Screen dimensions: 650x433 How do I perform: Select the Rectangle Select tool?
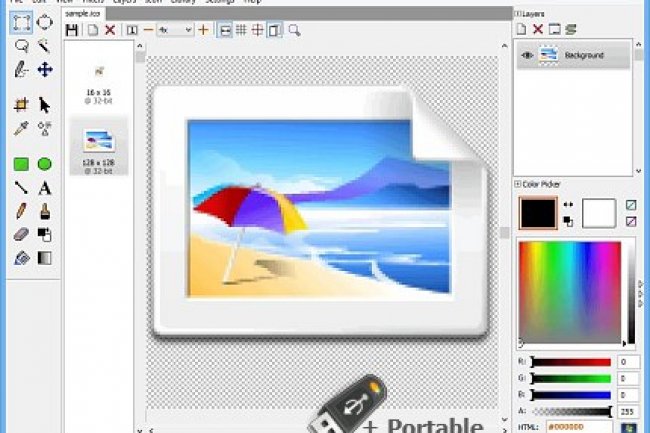click(x=20, y=21)
